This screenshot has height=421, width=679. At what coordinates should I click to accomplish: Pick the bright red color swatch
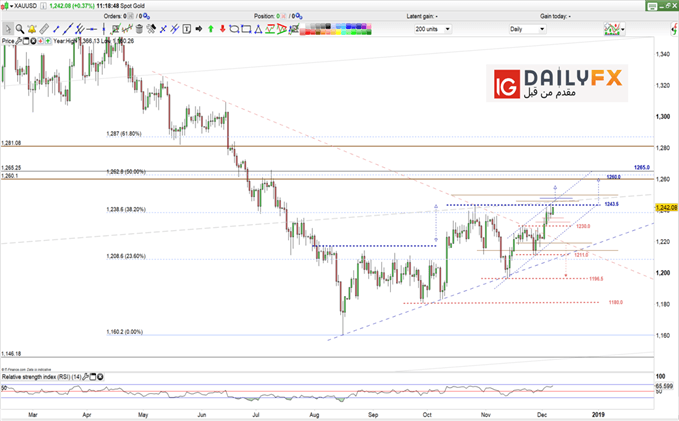pyautogui.click(x=307, y=32)
